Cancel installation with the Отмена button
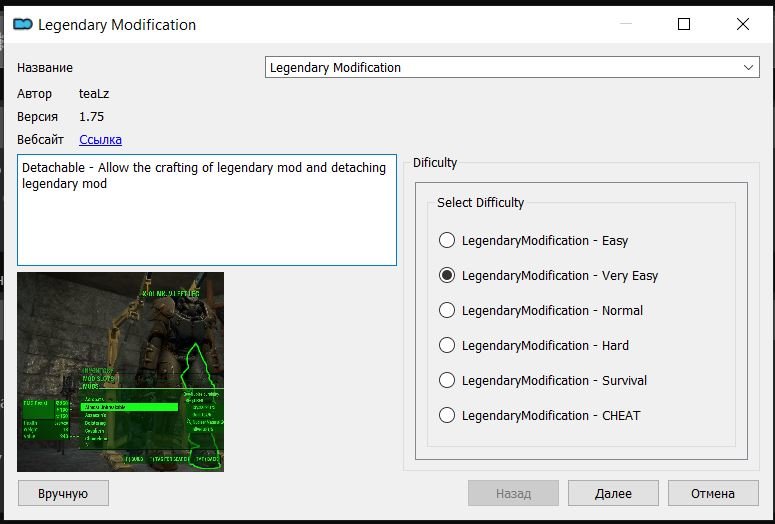 pyautogui.click(x=713, y=493)
